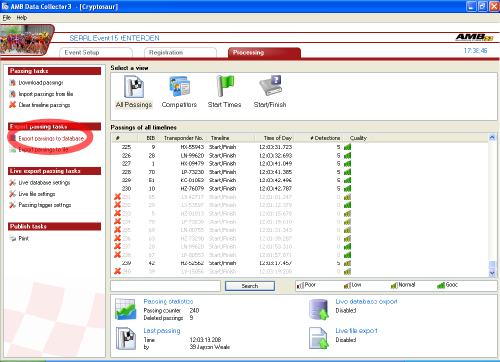Click the Print printer icon

tap(13, 238)
